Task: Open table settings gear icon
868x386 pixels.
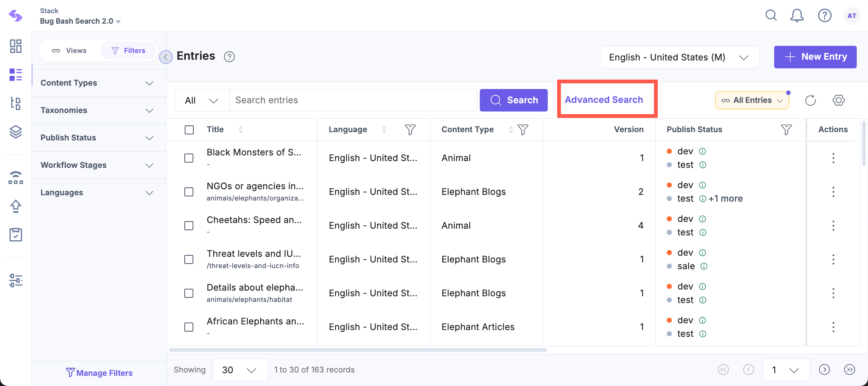Action: pyautogui.click(x=838, y=100)
